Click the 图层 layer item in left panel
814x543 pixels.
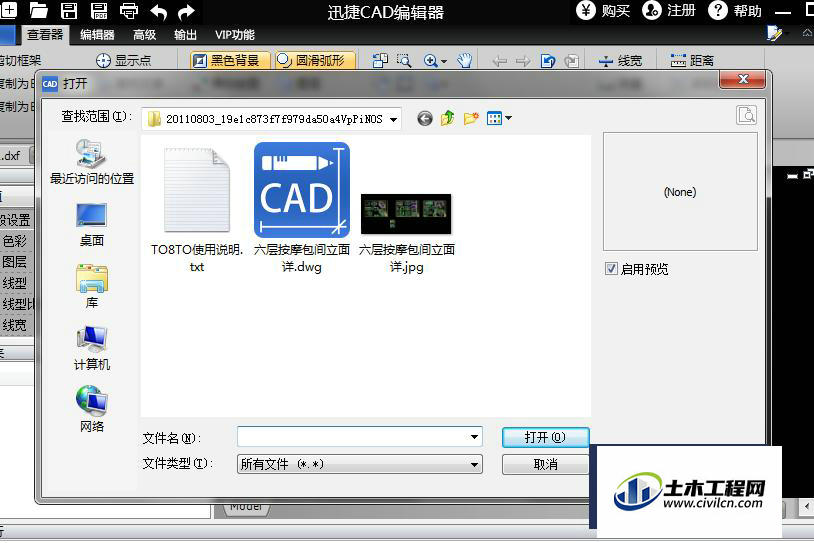15,262
